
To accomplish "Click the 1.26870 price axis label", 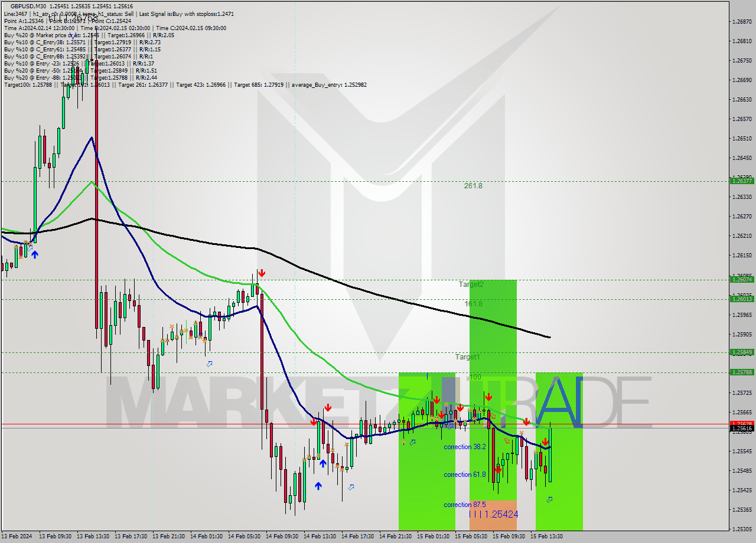I will (742, 21).
